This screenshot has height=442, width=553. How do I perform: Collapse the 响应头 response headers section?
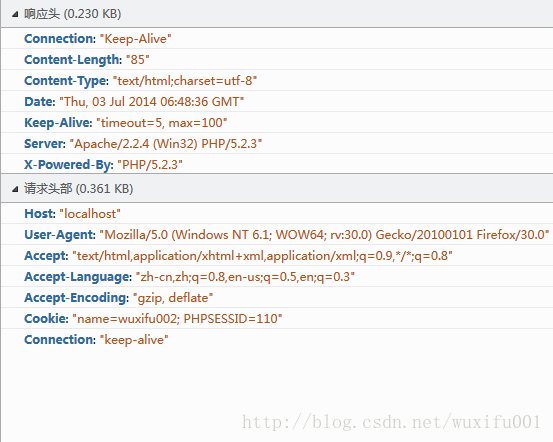click(15, 14)
